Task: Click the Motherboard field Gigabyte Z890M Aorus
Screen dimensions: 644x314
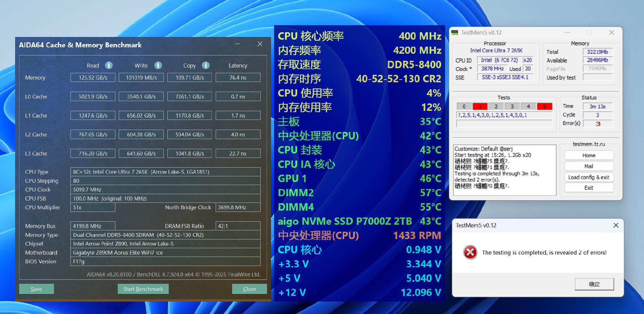Action: (x=165, y=253)
